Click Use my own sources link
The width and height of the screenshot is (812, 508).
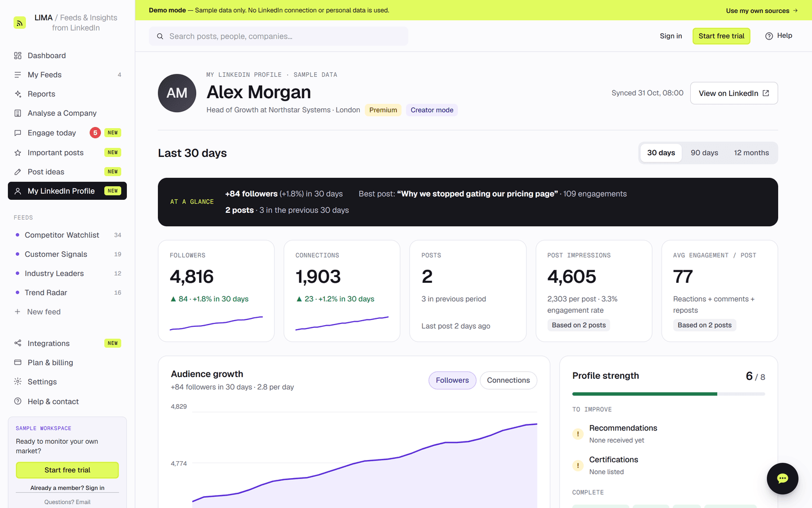(762, 11)
